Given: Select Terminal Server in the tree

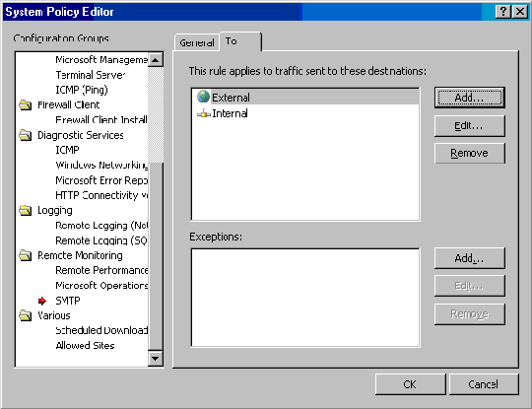Looking at the screenshot, I should [x=91, y=75].
